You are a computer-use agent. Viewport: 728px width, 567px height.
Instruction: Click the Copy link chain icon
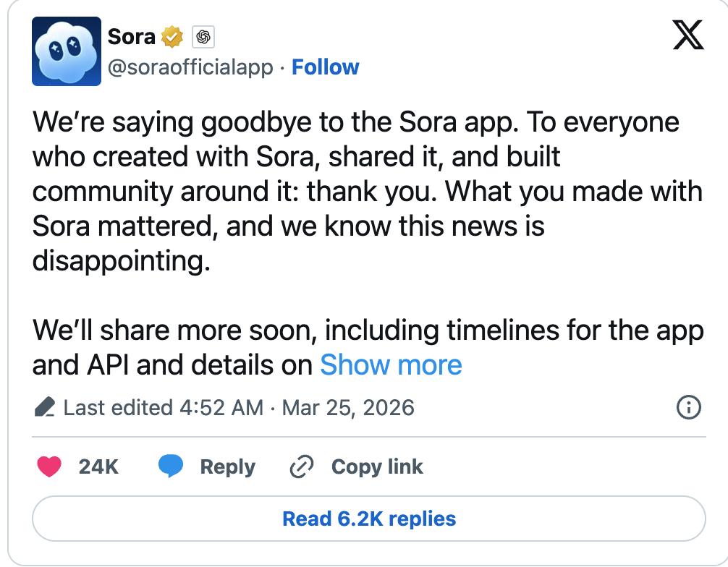302,467
